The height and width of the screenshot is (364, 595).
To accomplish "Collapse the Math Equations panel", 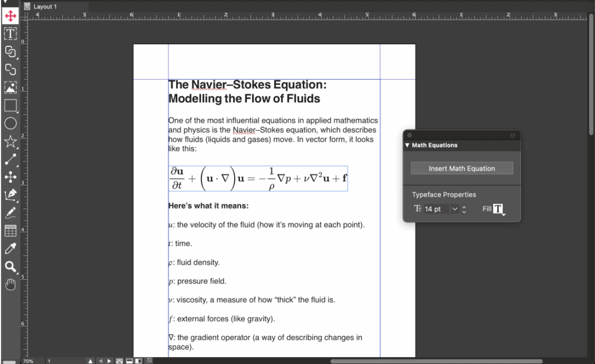I will [407, 146].
